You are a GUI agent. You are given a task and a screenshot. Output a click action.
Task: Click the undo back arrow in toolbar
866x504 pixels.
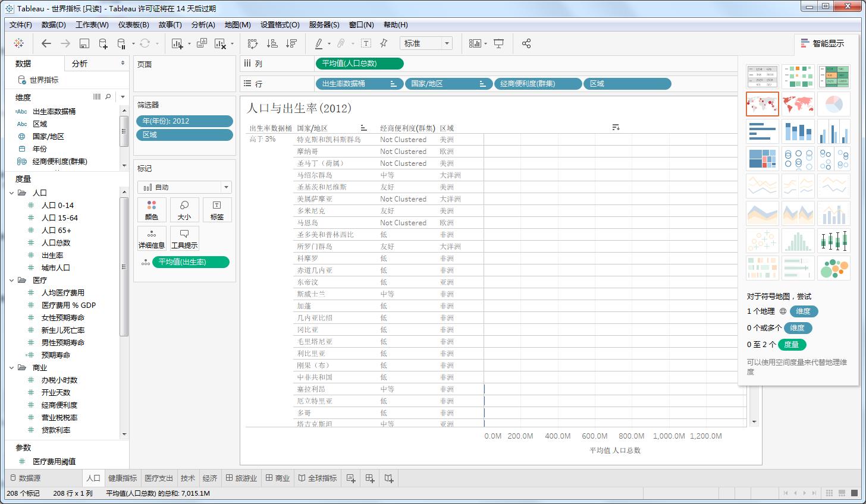[46, 43]
